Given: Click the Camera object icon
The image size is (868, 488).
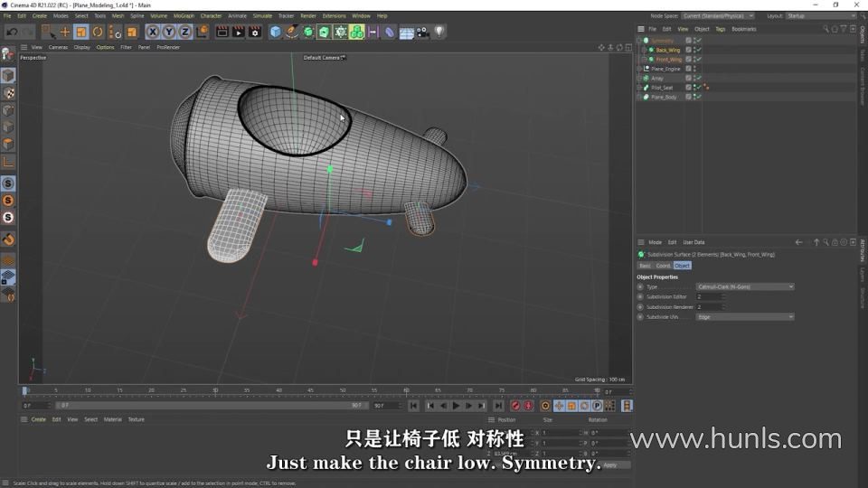Looking at the screenshot, I should tap(422, 32).
